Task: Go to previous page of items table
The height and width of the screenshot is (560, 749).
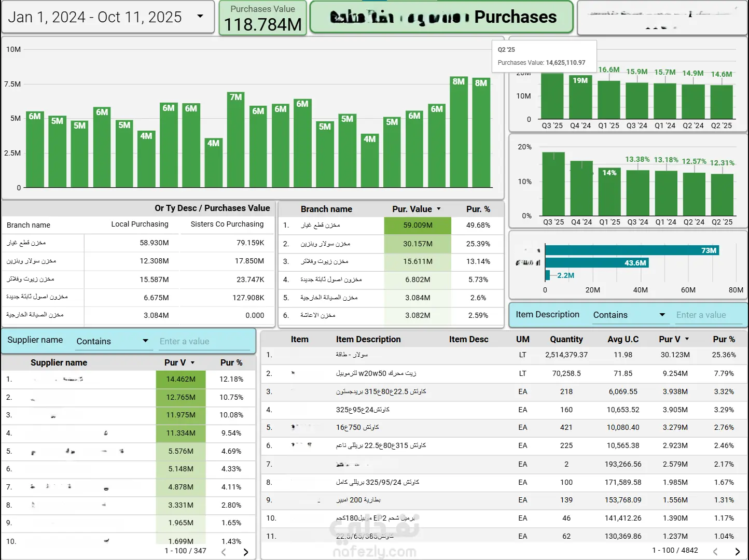Action: click(x=715, y=552)
